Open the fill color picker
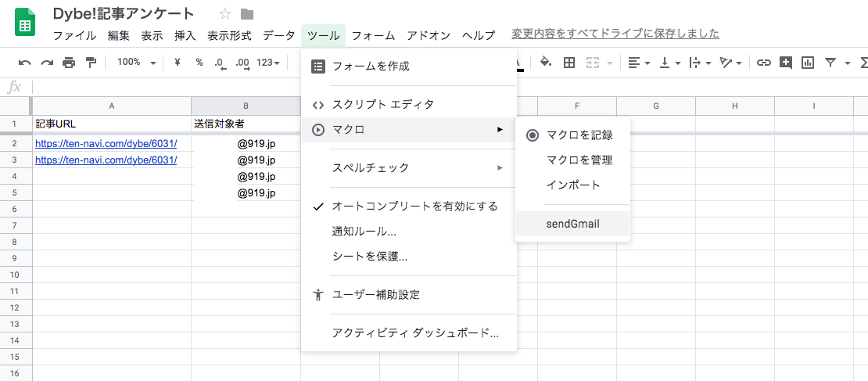 pyautogui.click(x=546, y=63)
